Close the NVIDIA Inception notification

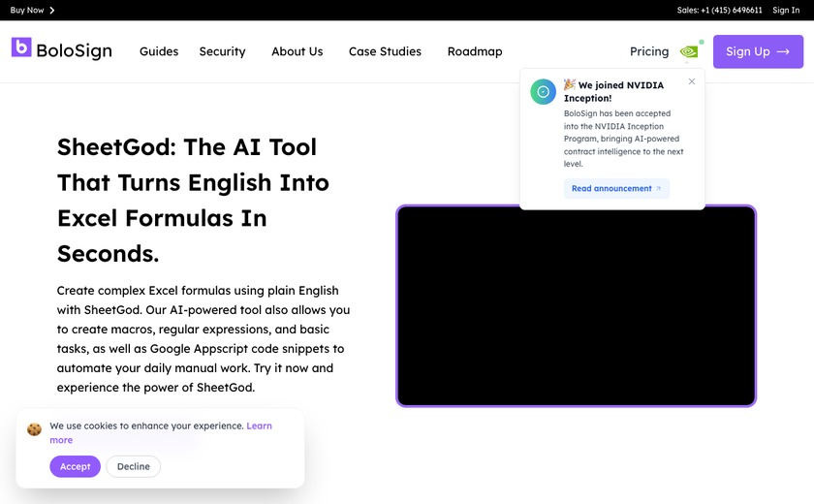tap(692, 81)
